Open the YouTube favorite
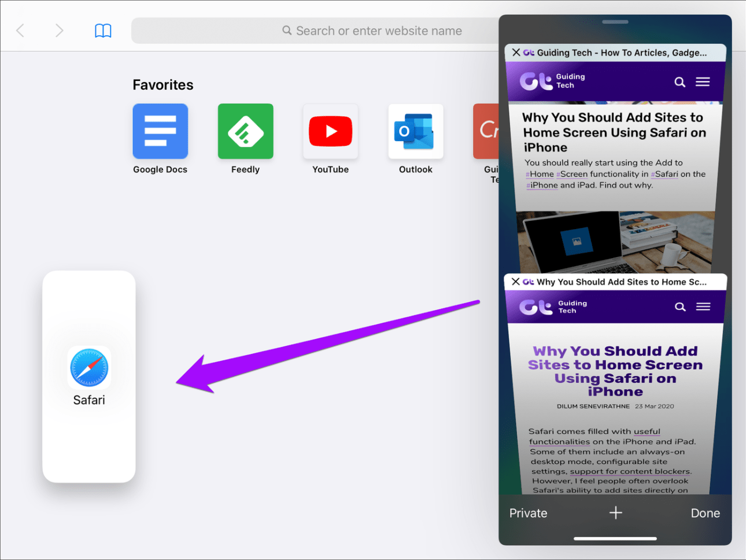746x560 pixels. pos(330,131)
